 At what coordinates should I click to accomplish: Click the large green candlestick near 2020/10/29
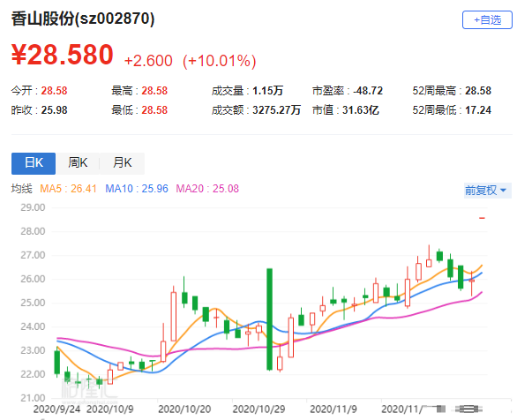click(269, 319)
